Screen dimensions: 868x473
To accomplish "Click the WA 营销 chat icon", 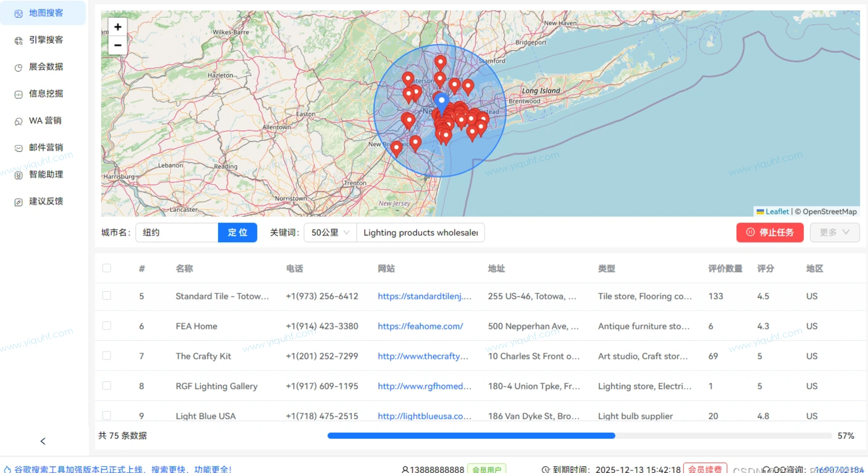I will [18, 121].
